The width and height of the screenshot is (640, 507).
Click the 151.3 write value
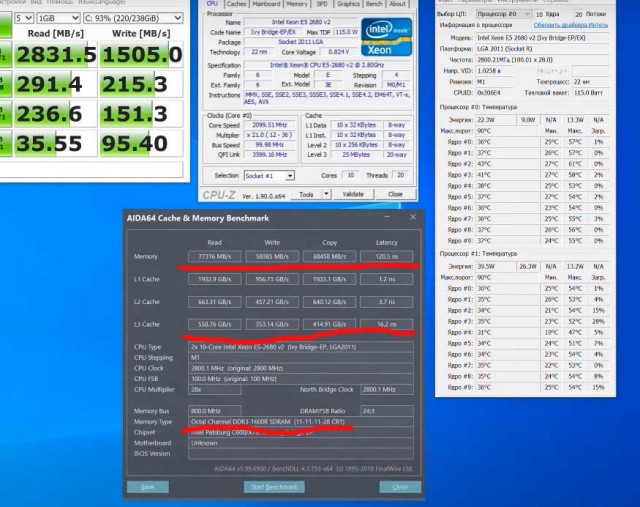click(141, 114)
